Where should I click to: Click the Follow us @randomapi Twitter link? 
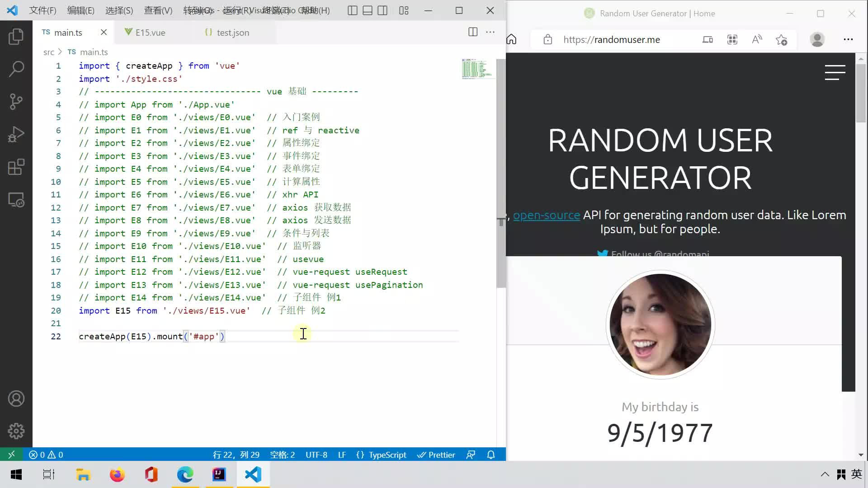point(653,253)
